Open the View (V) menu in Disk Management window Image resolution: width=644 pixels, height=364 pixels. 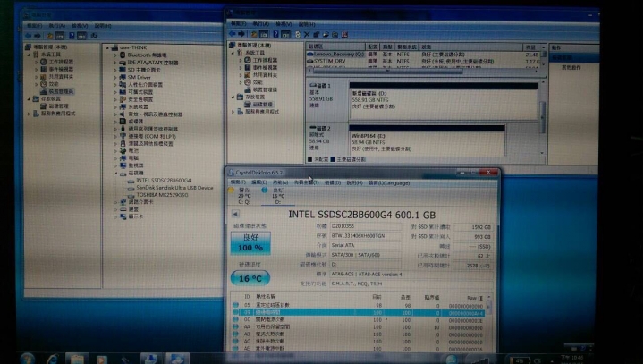pyautogui.click(x=284, y=24)
